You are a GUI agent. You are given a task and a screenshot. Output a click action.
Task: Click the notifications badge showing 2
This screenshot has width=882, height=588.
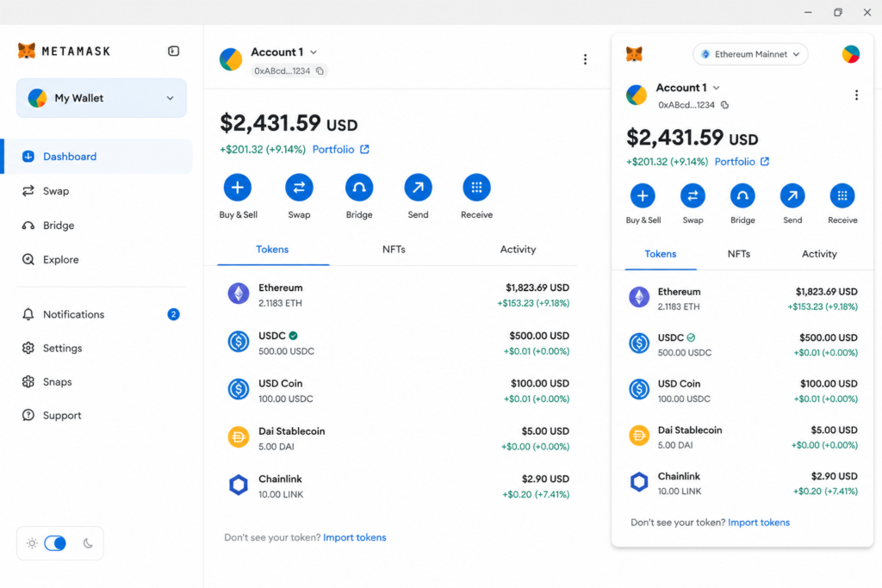173,314
